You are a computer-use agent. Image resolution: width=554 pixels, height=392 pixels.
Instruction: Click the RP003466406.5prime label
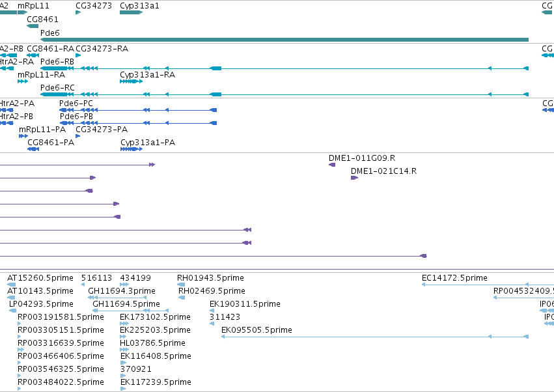[61, 356]
